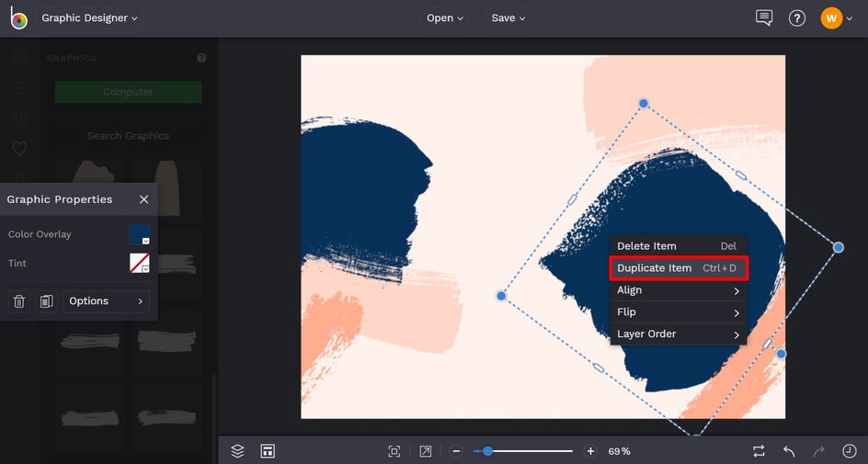The height and width of the screenshot is (464, 868).
Task: Click the Options button
Action: (106, 300)
